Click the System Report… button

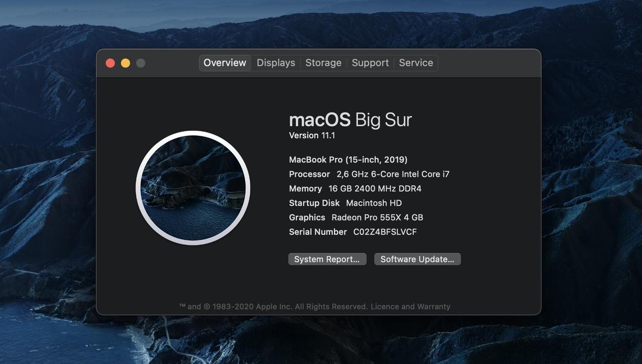pos(327,259)
